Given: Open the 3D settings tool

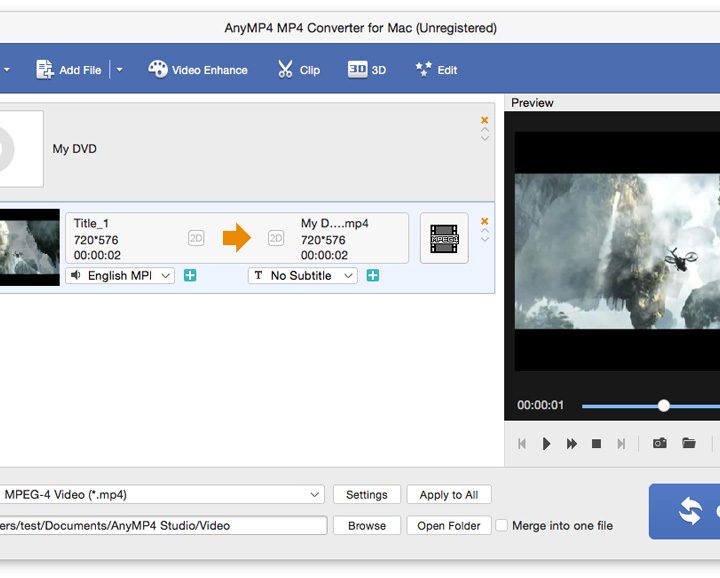Looking at the screenshot, I should click(x=366, y=70).
